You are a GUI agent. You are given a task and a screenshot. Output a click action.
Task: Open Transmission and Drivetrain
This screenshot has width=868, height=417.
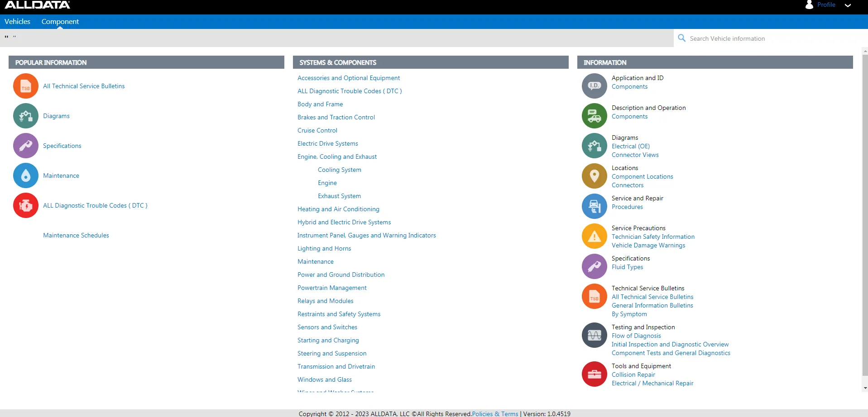[x=336, y=366]
